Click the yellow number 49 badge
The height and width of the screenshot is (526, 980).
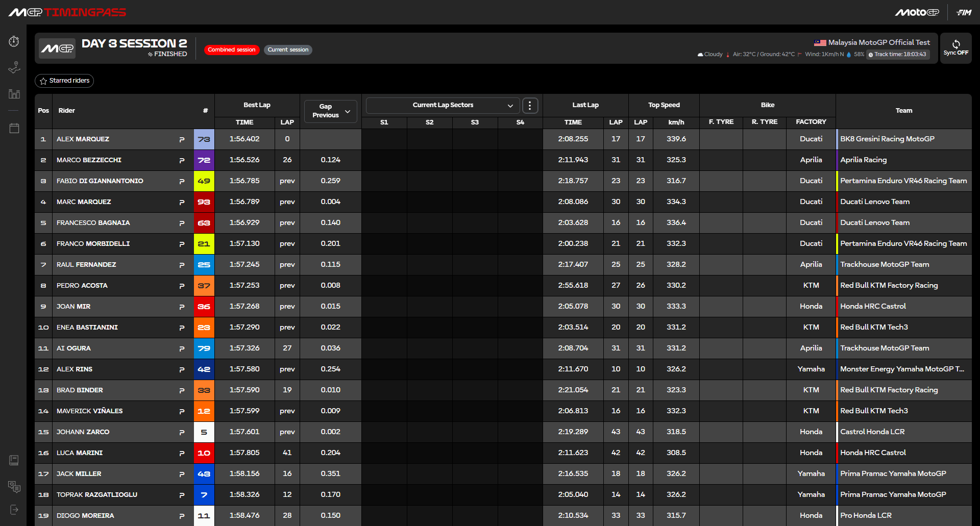[204, 181]
